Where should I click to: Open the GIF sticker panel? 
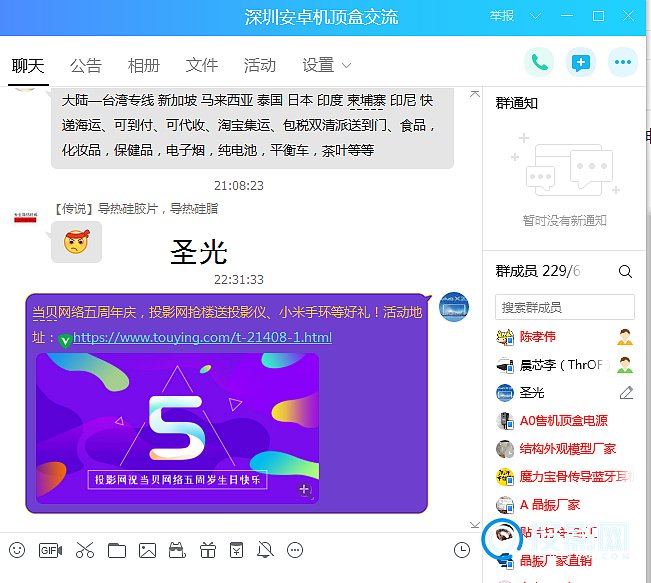coord(50,550)
